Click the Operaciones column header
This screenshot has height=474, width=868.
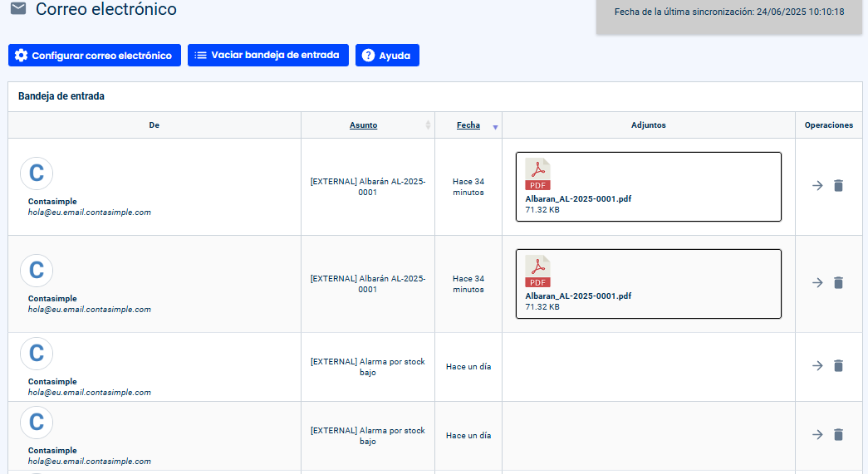click(829, 125)
